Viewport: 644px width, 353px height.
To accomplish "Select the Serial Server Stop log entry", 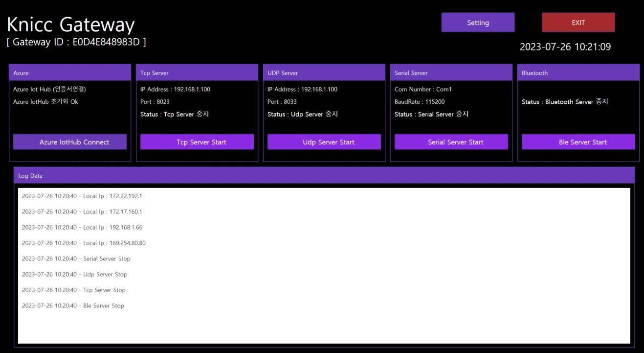I will point(76,259).
